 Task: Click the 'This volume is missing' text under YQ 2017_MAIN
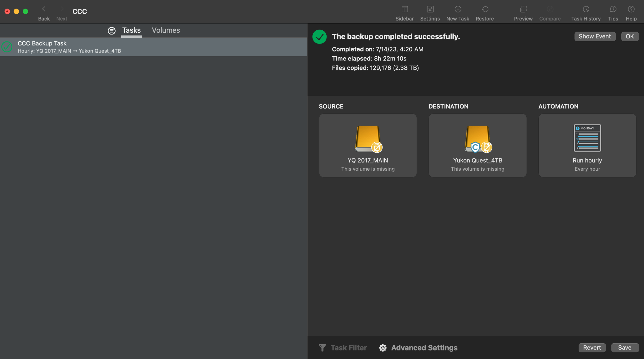[x=368, y=169]
